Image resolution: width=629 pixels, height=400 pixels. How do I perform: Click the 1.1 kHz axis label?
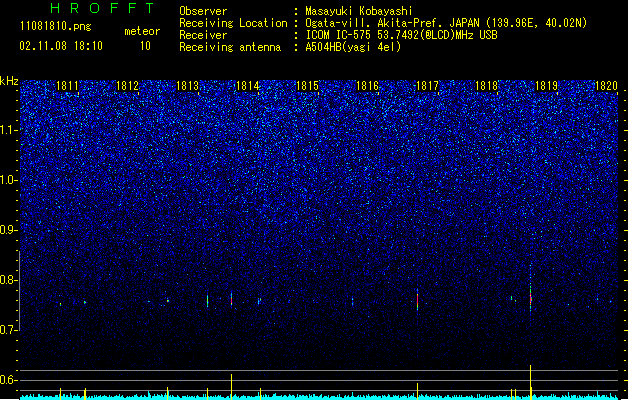click(9, 130)
